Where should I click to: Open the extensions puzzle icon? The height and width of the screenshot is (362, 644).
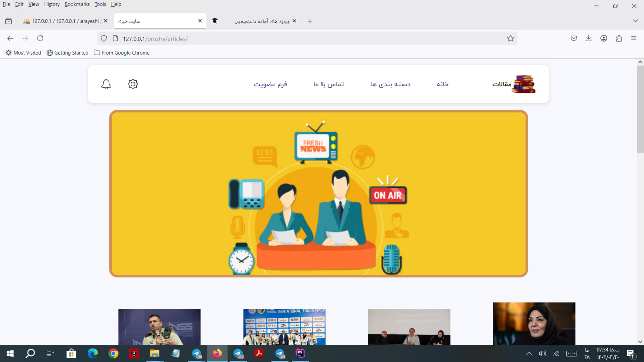click(619, 39)
